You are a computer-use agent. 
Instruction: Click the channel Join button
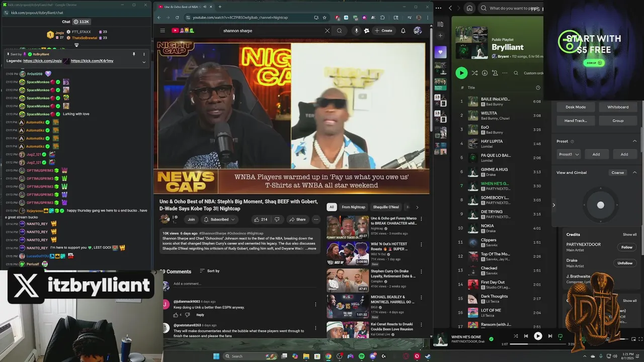[x=191, y=219]
